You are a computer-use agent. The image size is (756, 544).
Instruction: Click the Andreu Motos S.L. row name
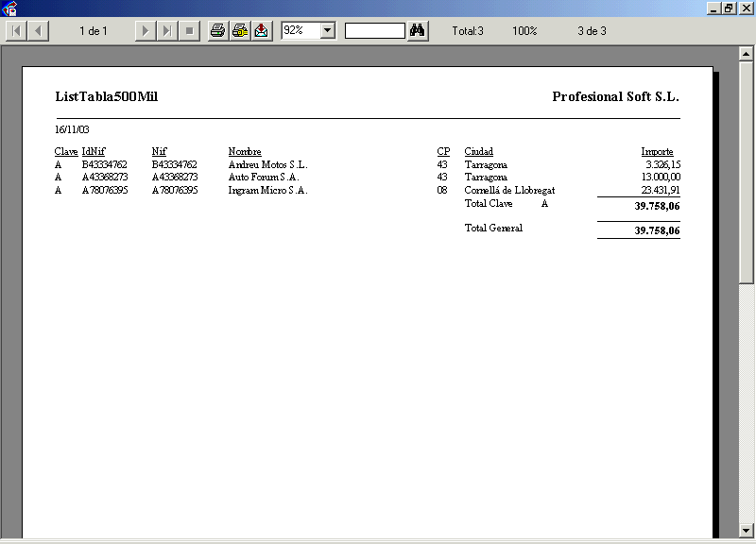[267, 164]
